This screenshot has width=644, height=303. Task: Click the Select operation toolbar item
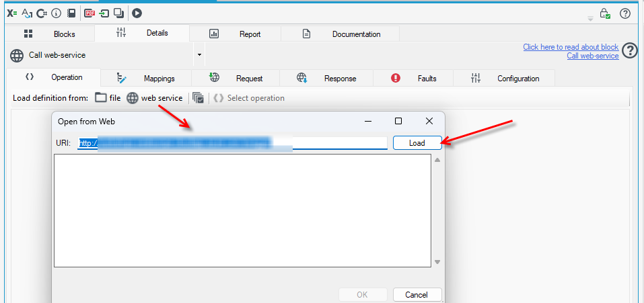click(x=249, y=98)
